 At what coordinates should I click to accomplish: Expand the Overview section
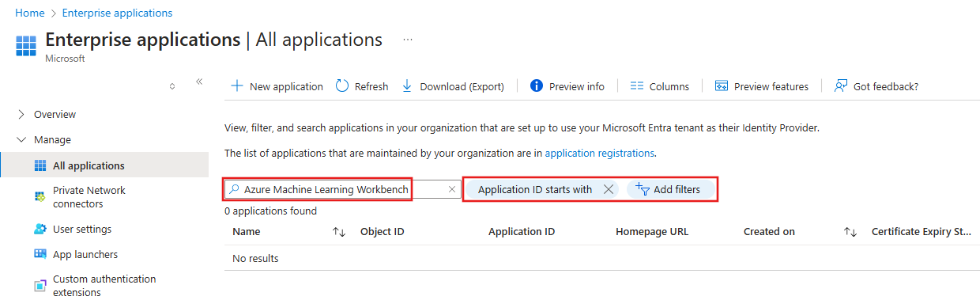21,114
